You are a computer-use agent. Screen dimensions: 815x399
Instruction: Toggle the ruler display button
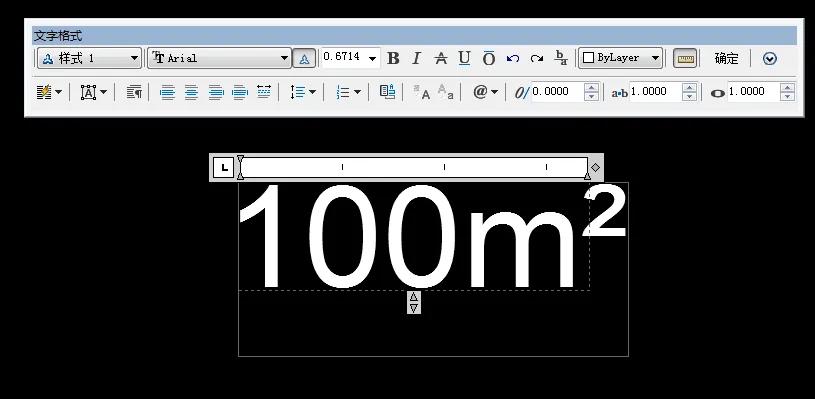pos(685,59)
